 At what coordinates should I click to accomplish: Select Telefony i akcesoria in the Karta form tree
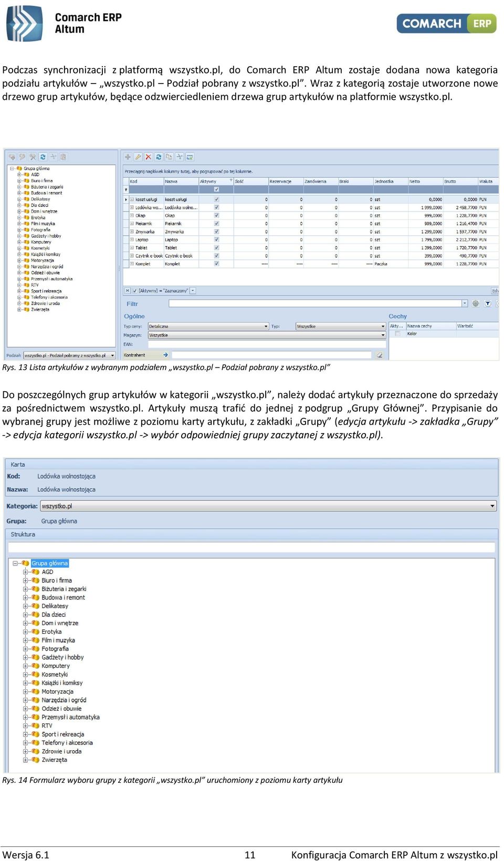(67, 743)
